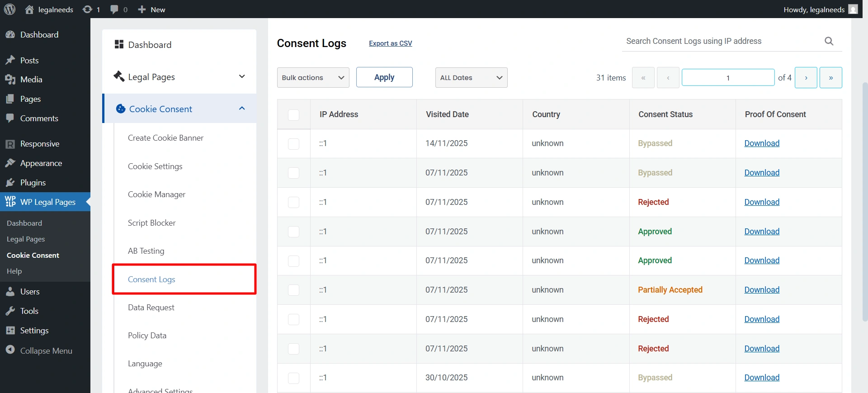Go to next page arrow
Screen dimensions: 868x393
(x=806, y=78)
